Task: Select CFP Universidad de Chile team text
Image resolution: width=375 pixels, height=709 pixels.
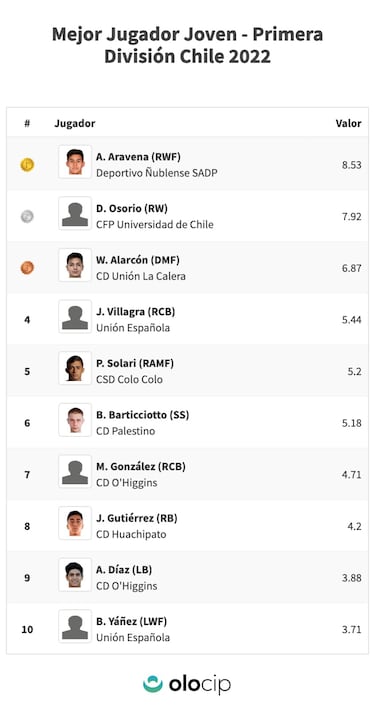Action: click(155, 225)
